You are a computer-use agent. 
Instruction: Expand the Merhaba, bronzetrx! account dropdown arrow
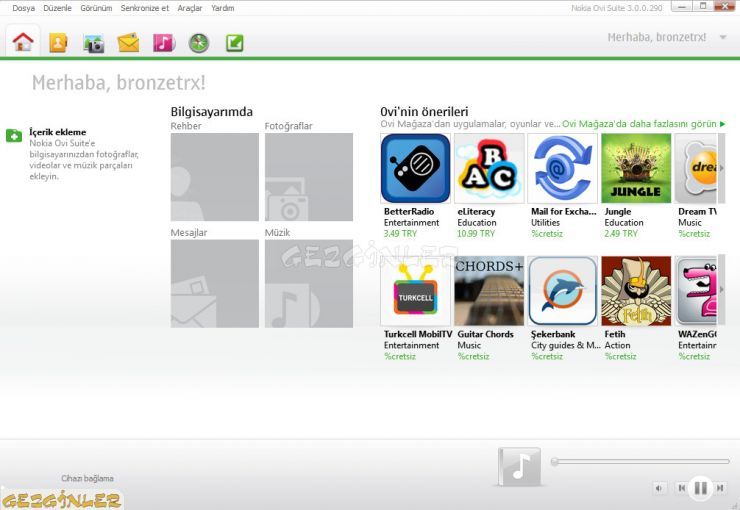(x=723, y=37)
